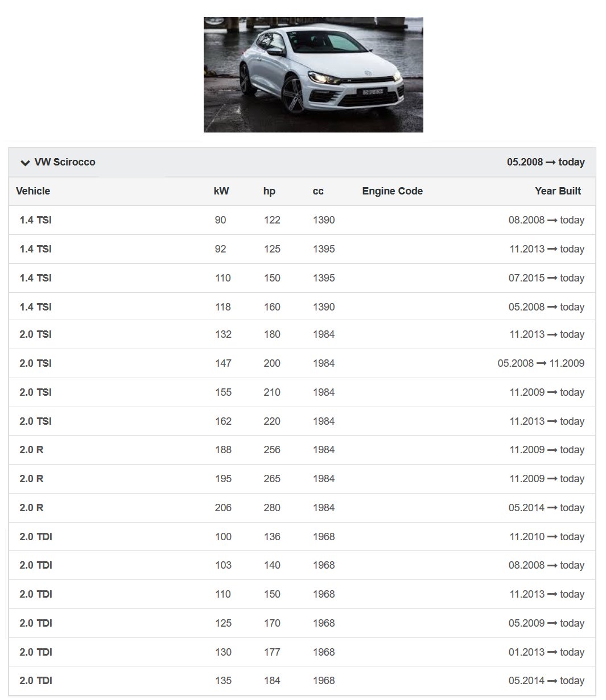Click the 11.2010 → today date
Image resolution: width=606 pixels, height=700 pixels.
(x=546, y=537)
